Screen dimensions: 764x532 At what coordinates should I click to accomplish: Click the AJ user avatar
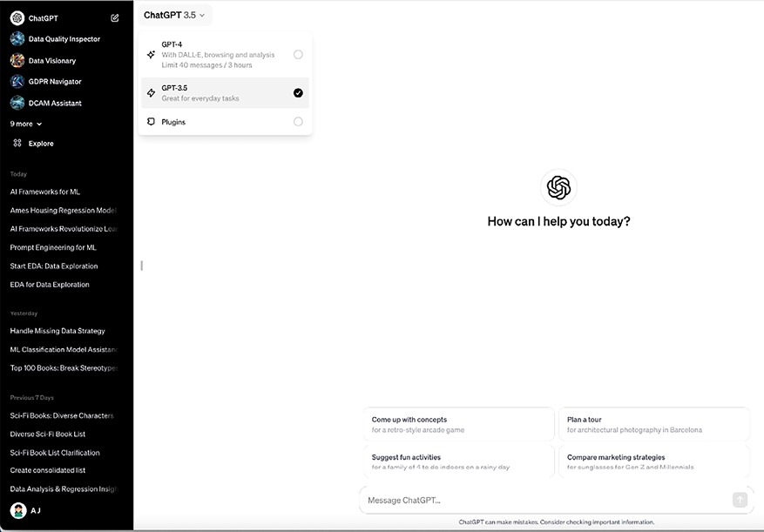pos(18,510)
